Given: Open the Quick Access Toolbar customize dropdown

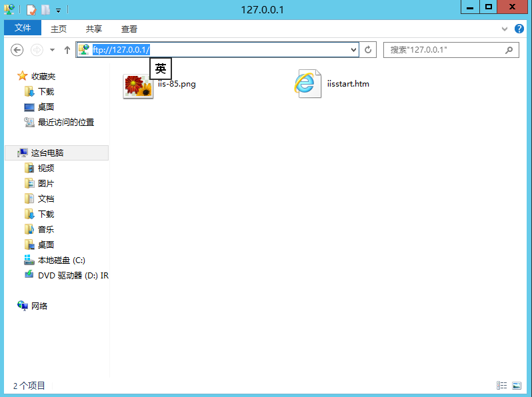Looking at the screenshot, I should click(x=58, y=11).
